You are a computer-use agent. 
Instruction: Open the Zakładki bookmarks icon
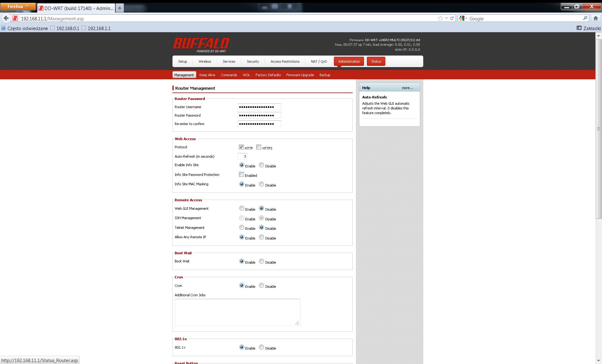579,28
